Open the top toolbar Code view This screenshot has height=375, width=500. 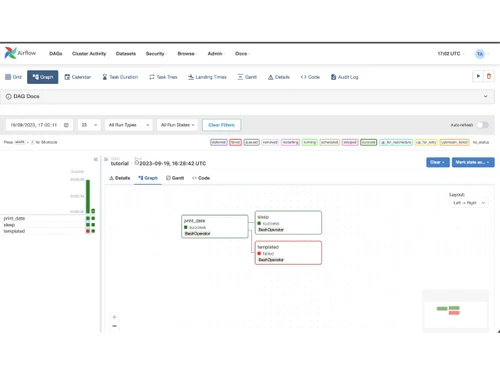310,77
